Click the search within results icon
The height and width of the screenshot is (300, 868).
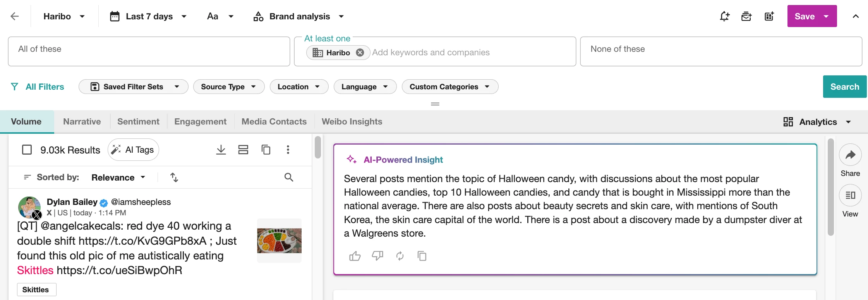point(289,177)
